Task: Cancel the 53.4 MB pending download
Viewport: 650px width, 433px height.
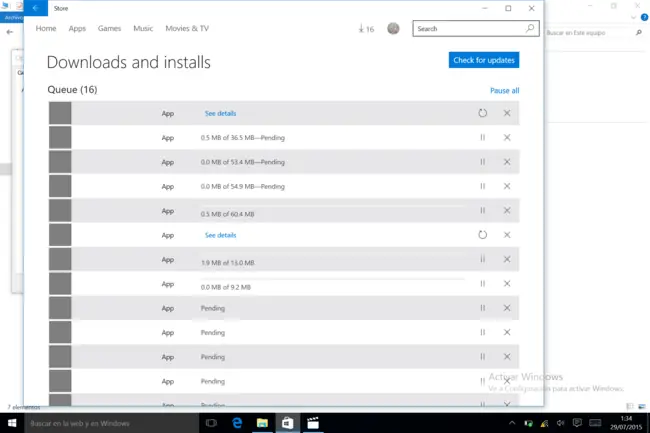Action: (x=507, y=162)
